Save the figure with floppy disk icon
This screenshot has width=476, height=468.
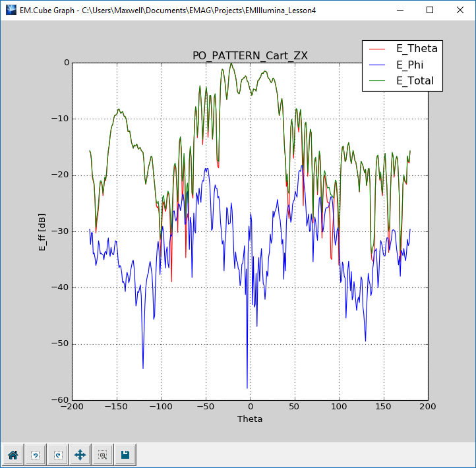(125, 455)
